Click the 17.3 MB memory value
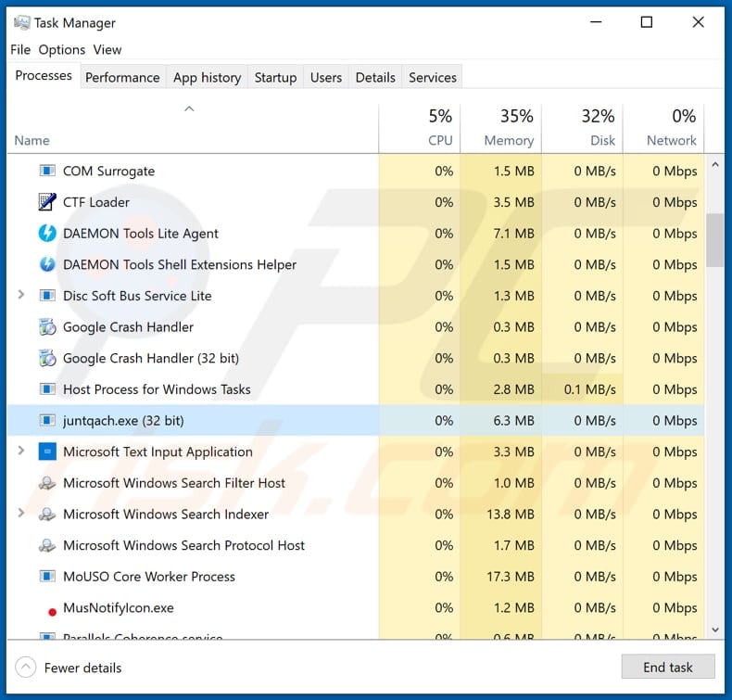 click(511, 577)
